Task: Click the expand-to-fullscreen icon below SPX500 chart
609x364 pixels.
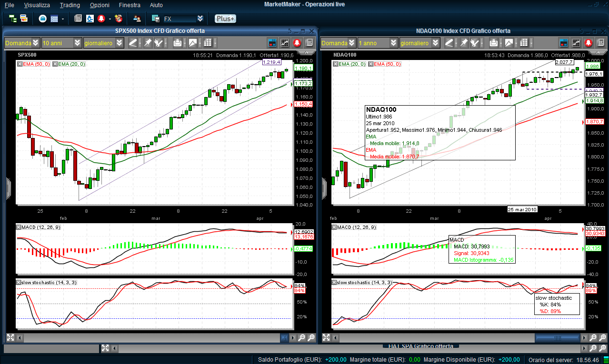Action: tap(10, 338)
